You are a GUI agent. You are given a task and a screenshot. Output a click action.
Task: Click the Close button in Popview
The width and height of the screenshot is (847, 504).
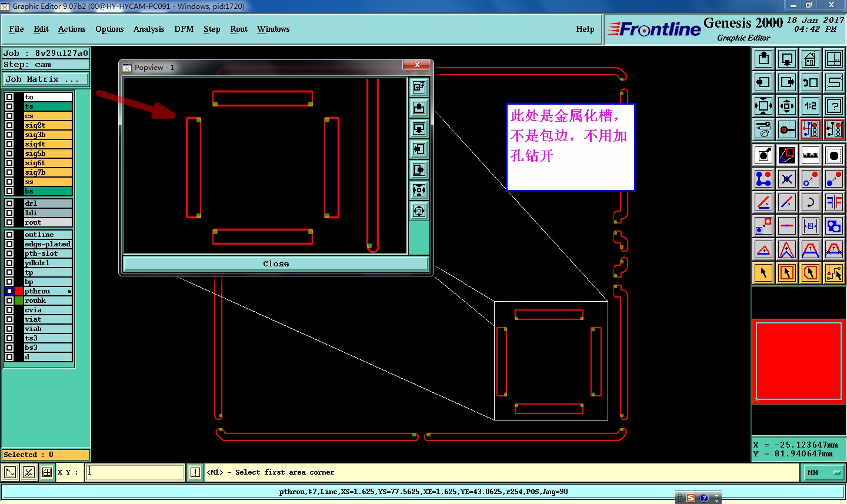(x=276, y=263)
